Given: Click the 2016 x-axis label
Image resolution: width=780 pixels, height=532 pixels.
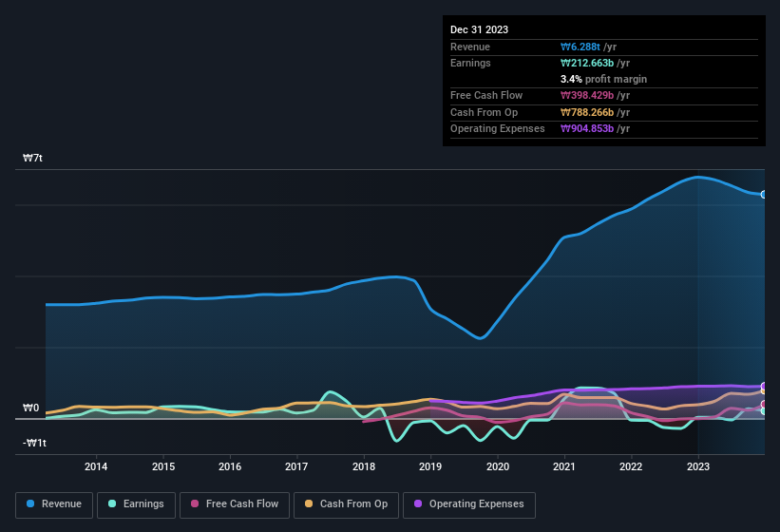Looking at the screenshot, I should coord(230,466).
